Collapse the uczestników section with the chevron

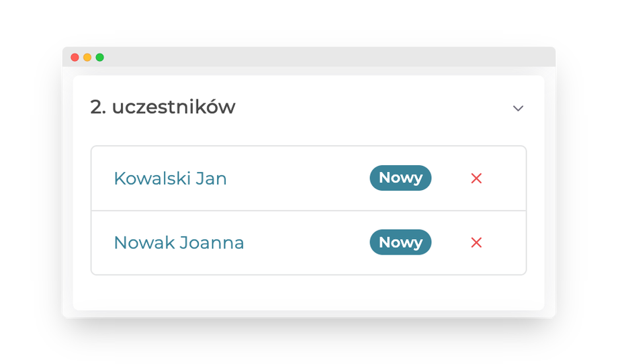518,108
